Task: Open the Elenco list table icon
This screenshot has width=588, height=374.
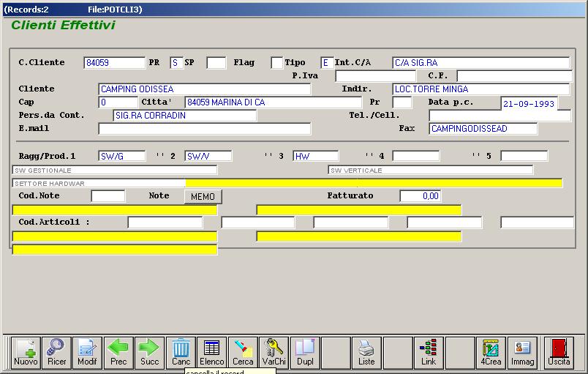Action: [x=212, y=353]
